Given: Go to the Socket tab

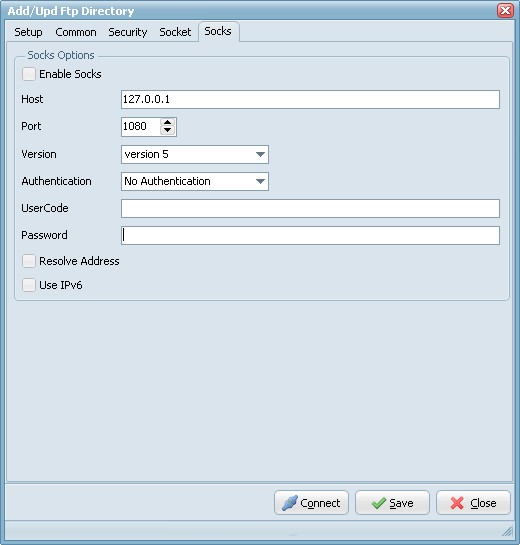Looking at the screenshot, I should [x=175, y=32].
